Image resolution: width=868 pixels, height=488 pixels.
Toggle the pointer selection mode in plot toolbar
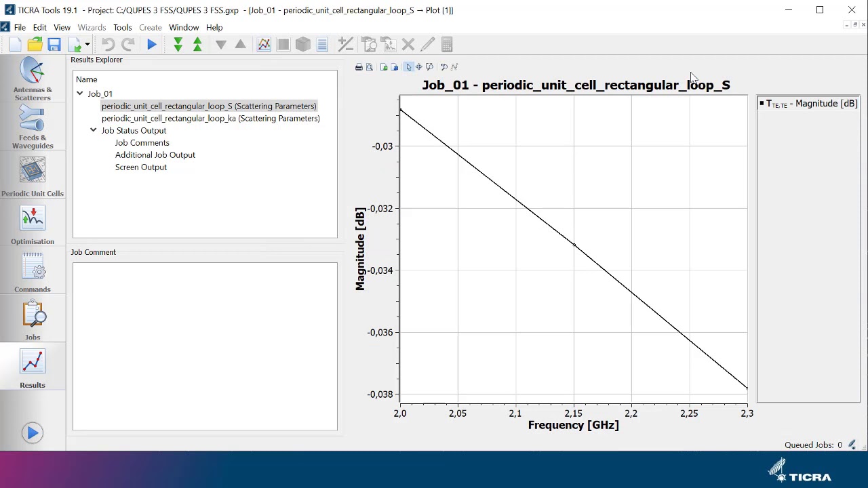(408, 67)
